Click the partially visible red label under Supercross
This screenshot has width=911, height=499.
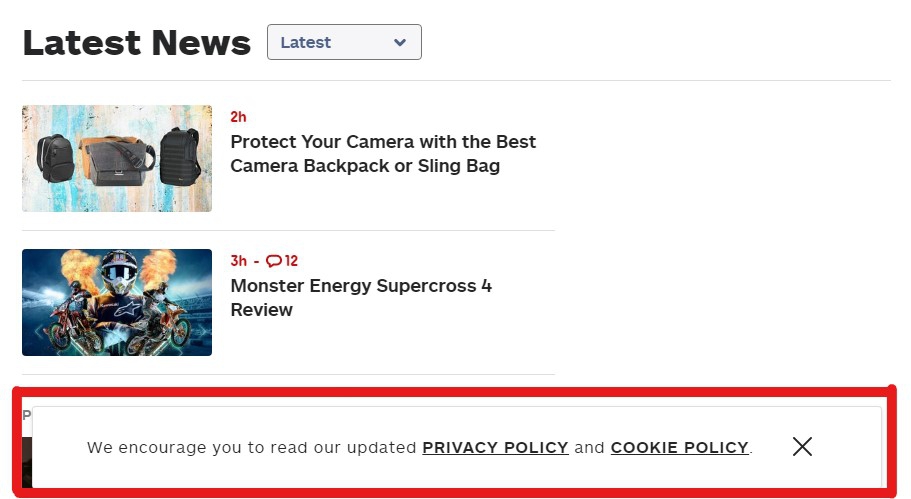point(27,413)
